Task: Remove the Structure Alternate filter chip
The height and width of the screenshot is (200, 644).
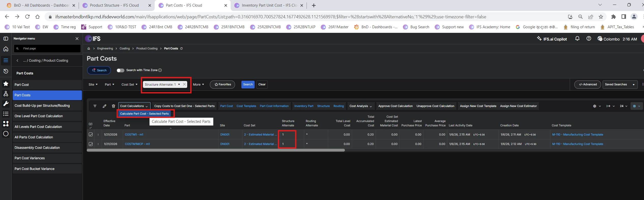Action: [x=184, y=84]
